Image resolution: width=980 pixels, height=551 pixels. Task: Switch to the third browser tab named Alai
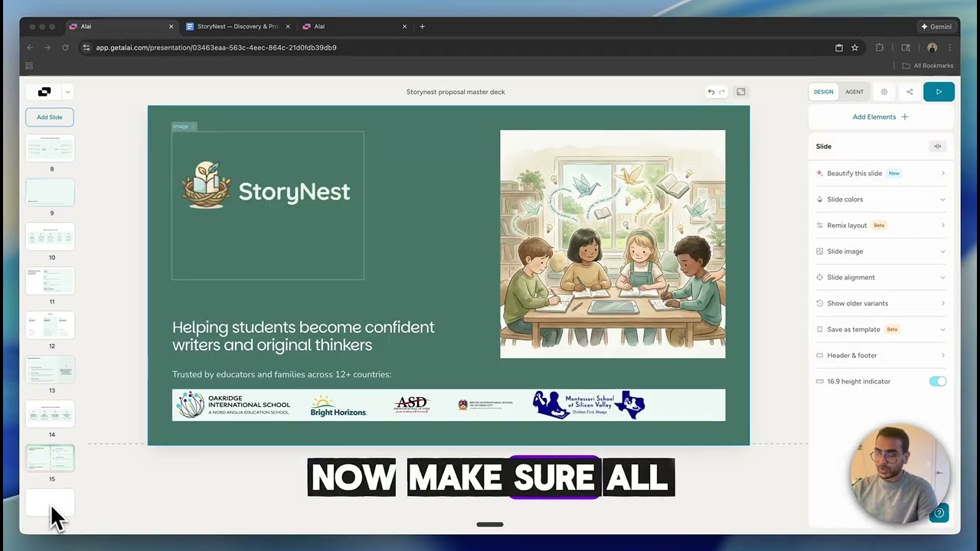coord(355,27)
